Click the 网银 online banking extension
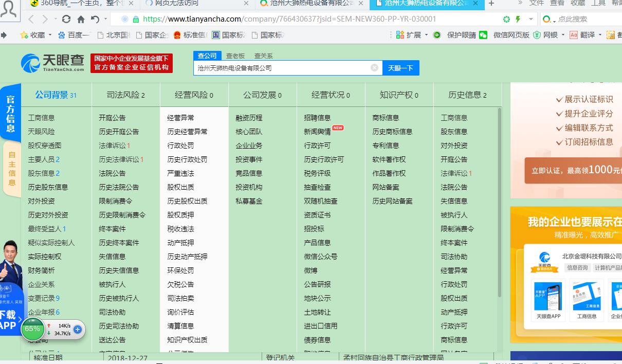 (546, 35)
